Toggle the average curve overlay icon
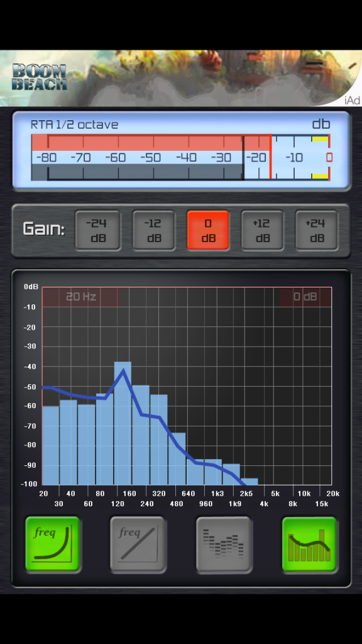 (310, 544)
